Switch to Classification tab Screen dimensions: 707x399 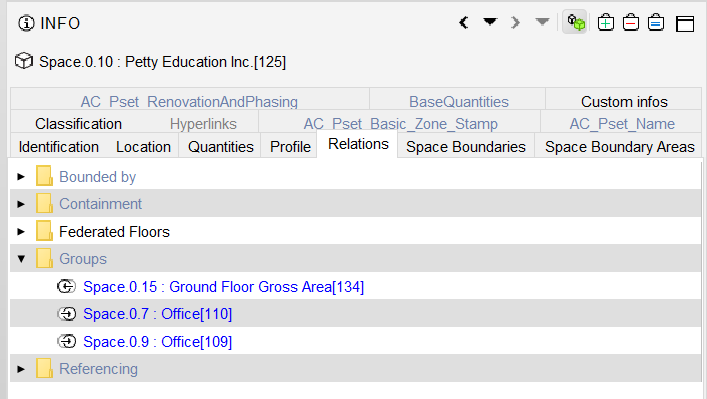tap(78, 124)
